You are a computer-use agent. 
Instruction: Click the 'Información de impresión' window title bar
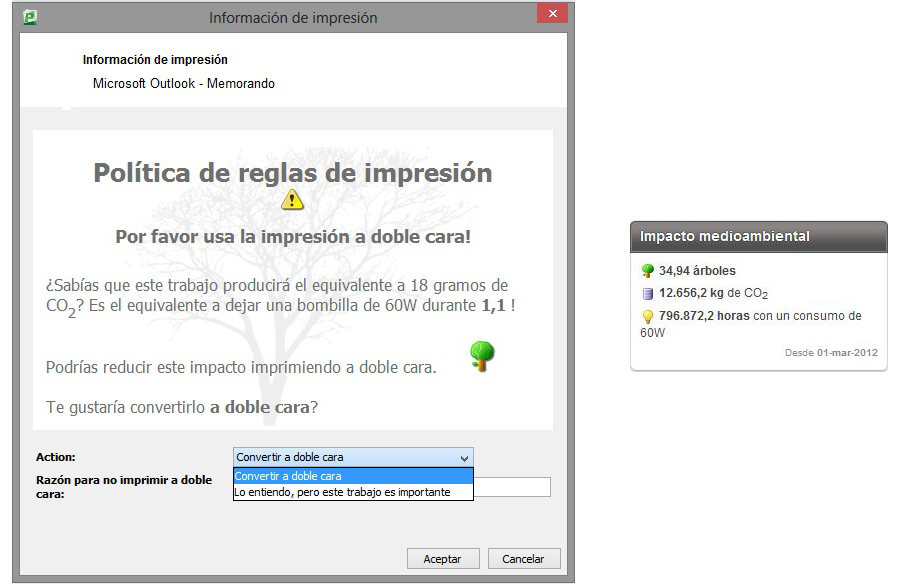(x=292, y=17)
